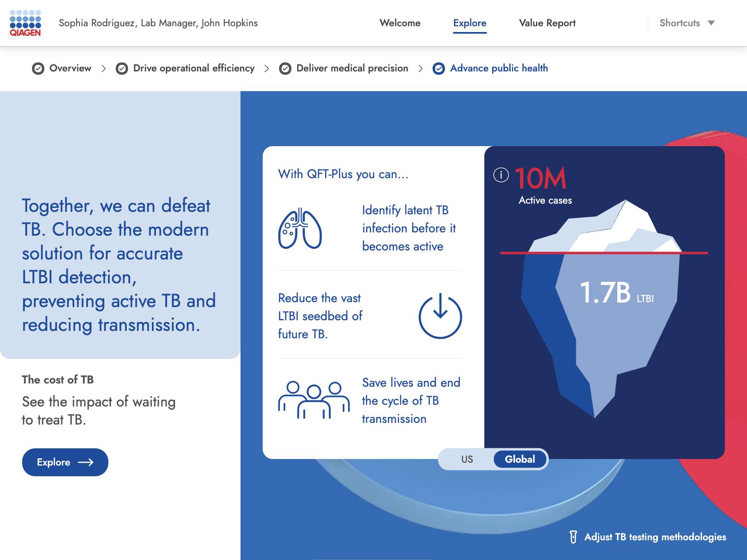This screenshot has height=560, width=747.
Task: Click chevron after Overview breadcrumb
Action: [x=104, y=69]
